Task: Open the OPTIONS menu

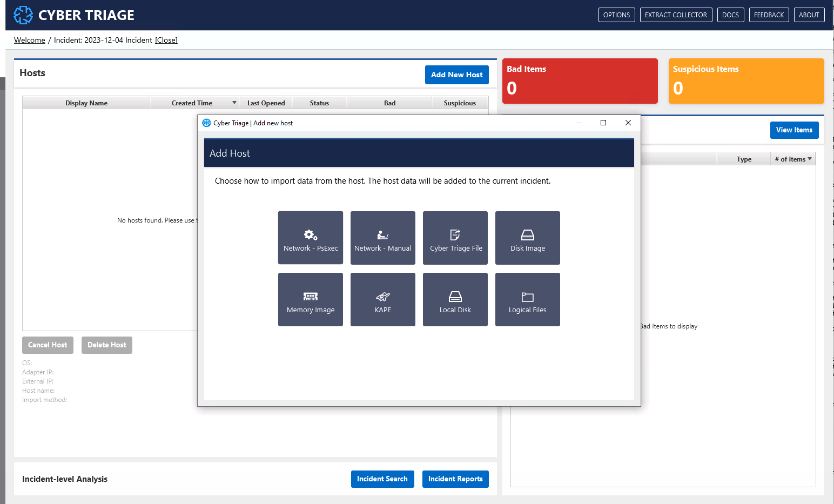Action: 616,15
